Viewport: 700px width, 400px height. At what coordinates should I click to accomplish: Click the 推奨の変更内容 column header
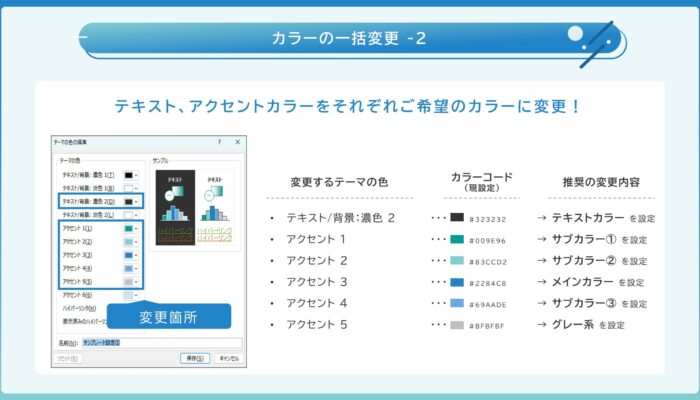pyautogui.click(x=601, y=182)
